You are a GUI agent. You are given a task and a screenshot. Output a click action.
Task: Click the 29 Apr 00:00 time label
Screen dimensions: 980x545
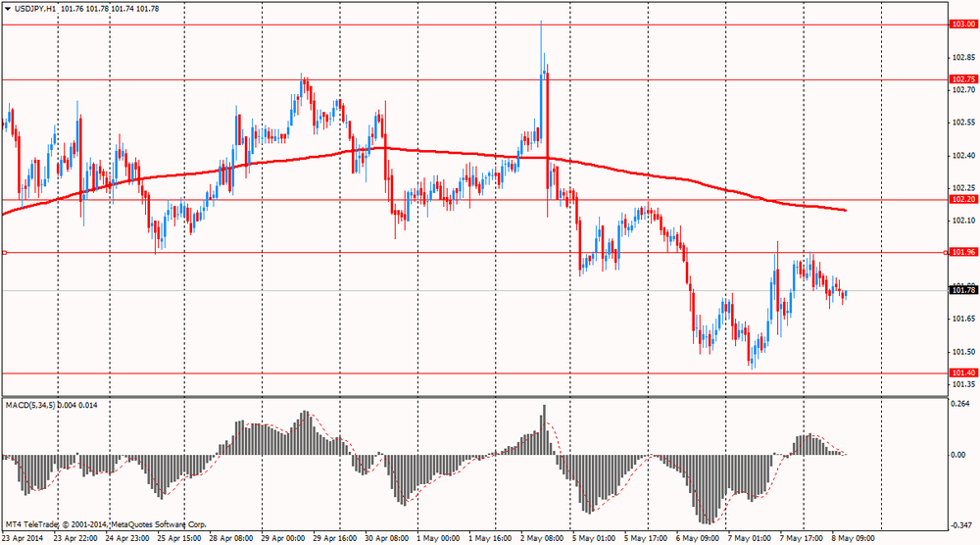click(x=283, y=538)
